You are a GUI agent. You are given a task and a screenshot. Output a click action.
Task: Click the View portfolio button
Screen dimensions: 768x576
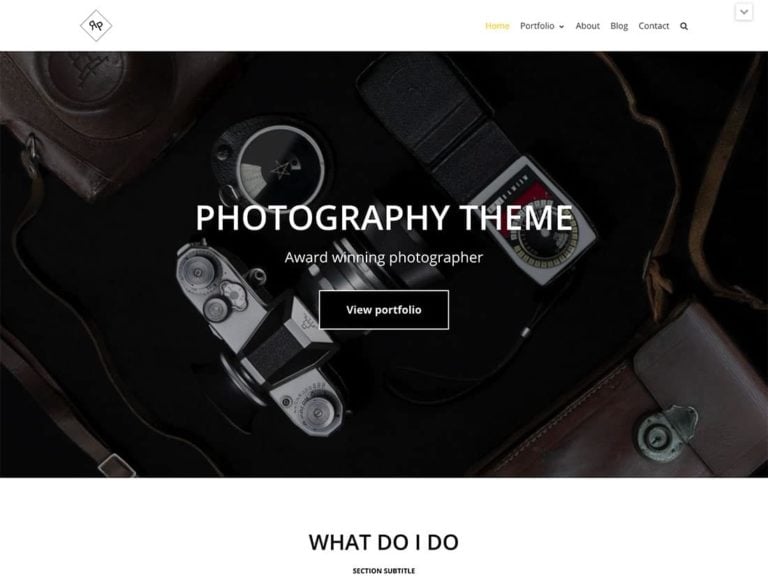[x=384, y=310]
